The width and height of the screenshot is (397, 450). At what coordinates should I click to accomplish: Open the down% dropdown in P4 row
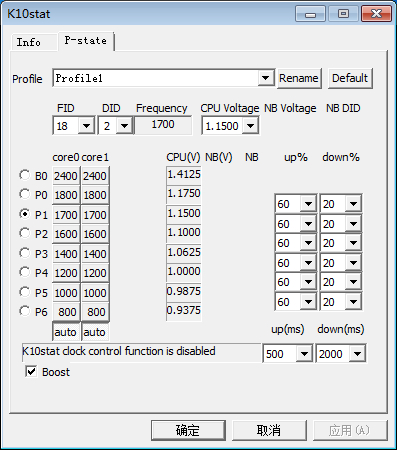[x=353, y=282]
